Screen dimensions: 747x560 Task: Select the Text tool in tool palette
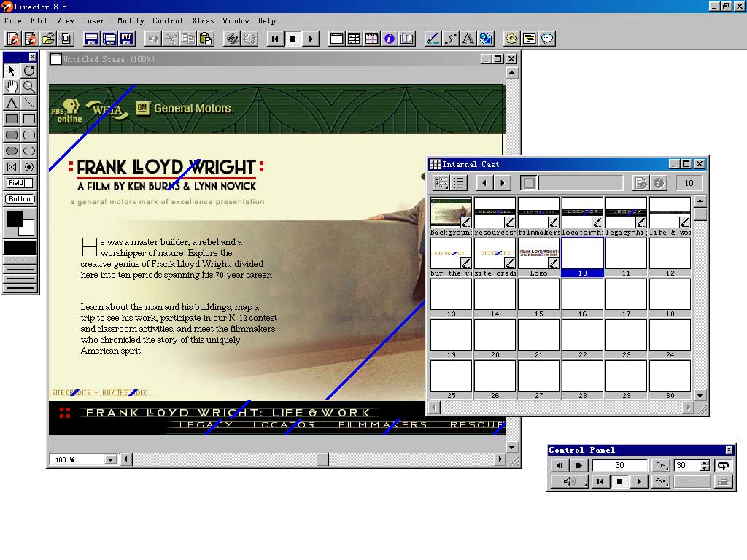pyautogui.click(x=12, y=103)
